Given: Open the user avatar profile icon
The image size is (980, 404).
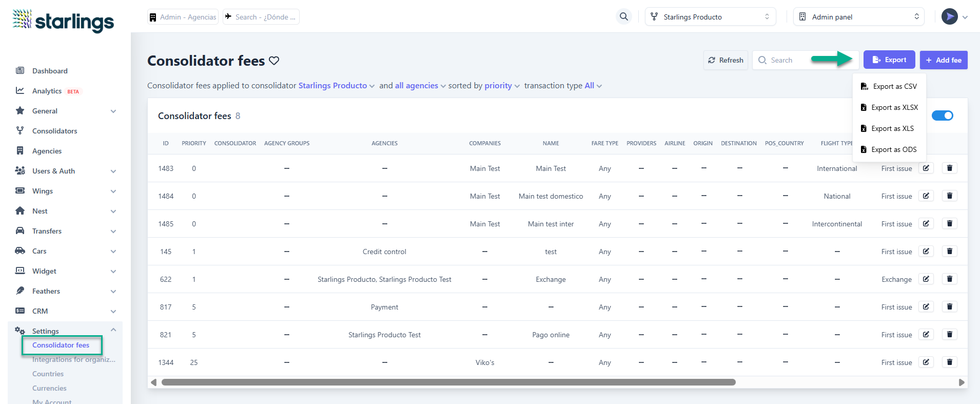Looking at the screenshot, I should 949,17.
